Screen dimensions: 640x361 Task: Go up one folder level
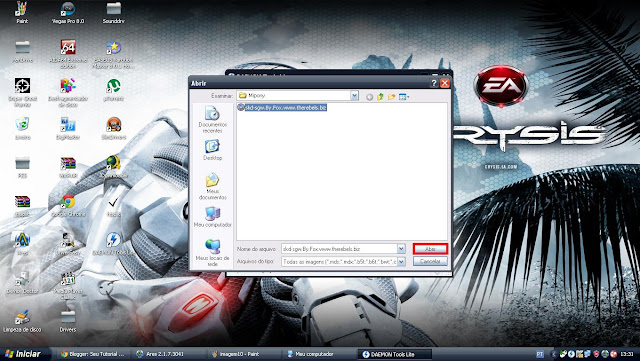380,97
